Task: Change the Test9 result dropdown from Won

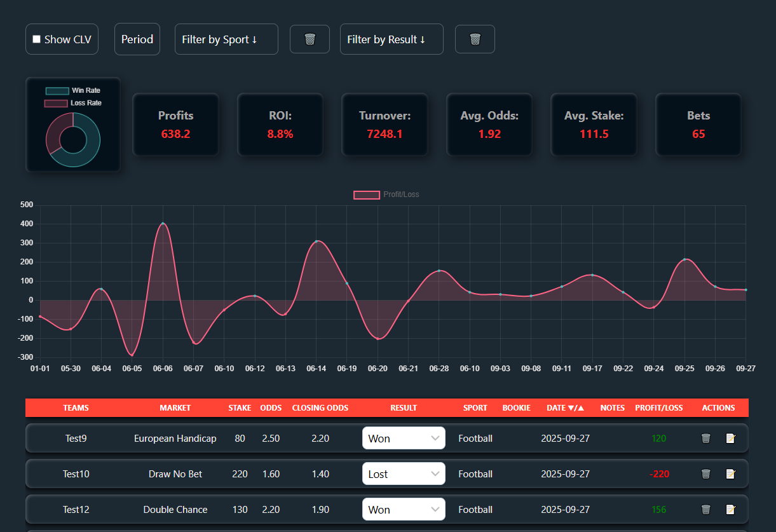Action: (404, 439)
